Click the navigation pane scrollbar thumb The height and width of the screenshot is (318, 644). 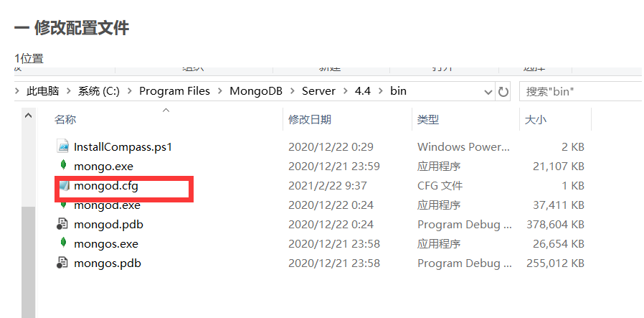pyautogui.click(x=29, y=262)
